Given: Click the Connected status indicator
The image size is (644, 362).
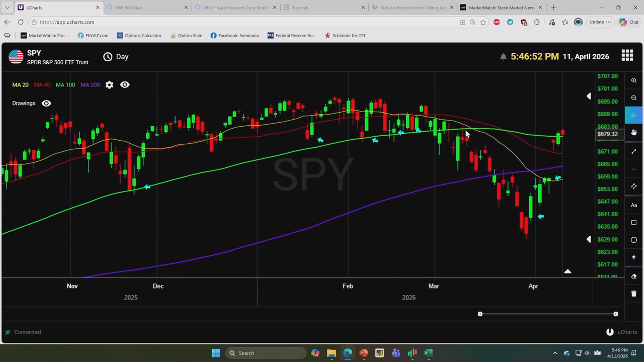Looking at the screenshot, I should tap(23, 332).
